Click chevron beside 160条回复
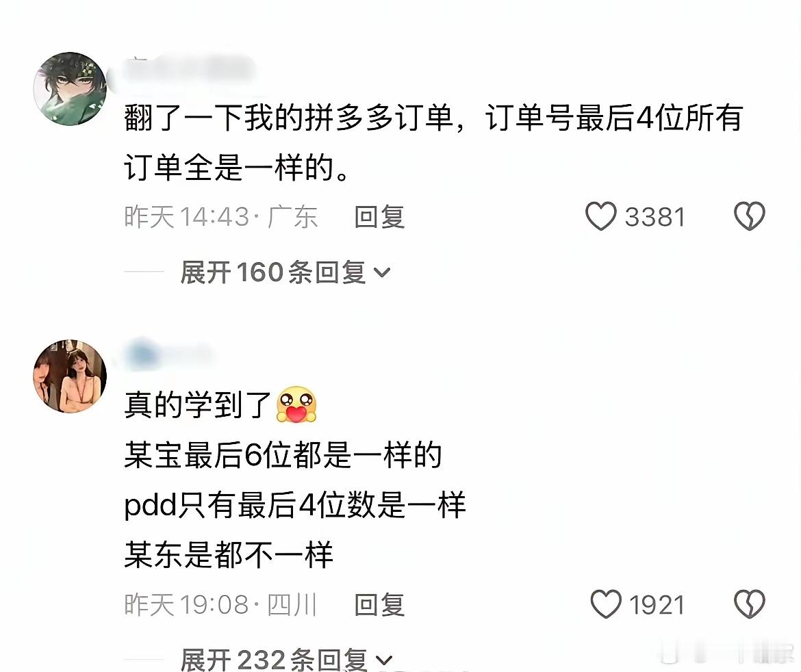 pyautogui.click(x=382, y=272)
